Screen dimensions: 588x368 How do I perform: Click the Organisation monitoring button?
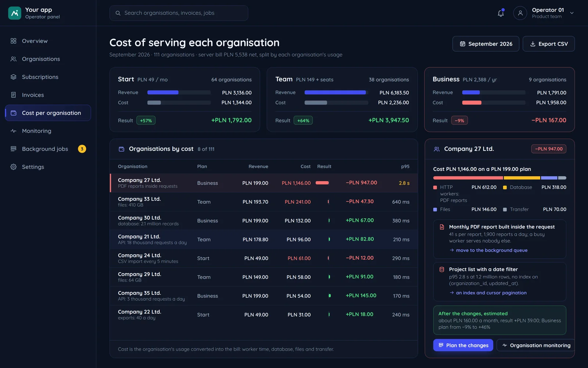click(536, 345)
